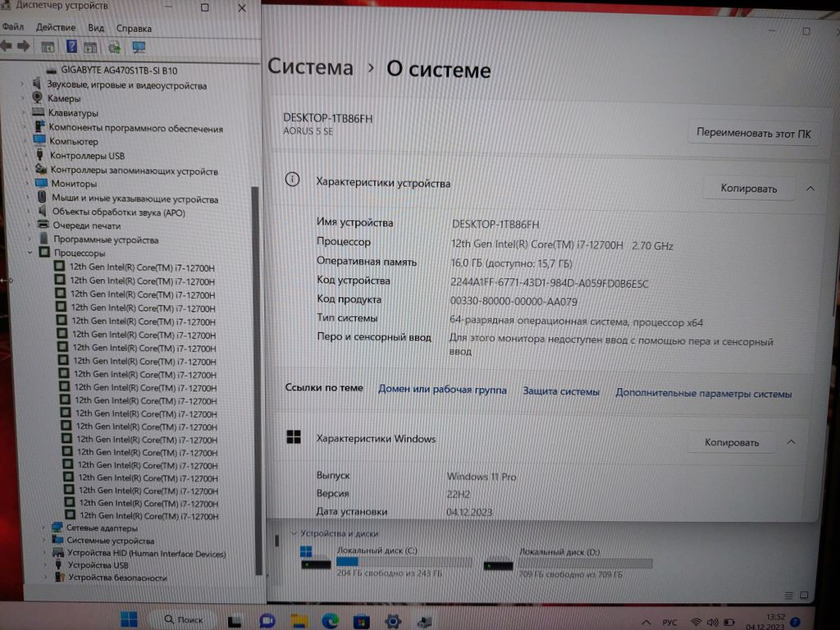The image size is (840, 630).
Task: Expand the Контроллеры USB node
Action: [29, 156]
